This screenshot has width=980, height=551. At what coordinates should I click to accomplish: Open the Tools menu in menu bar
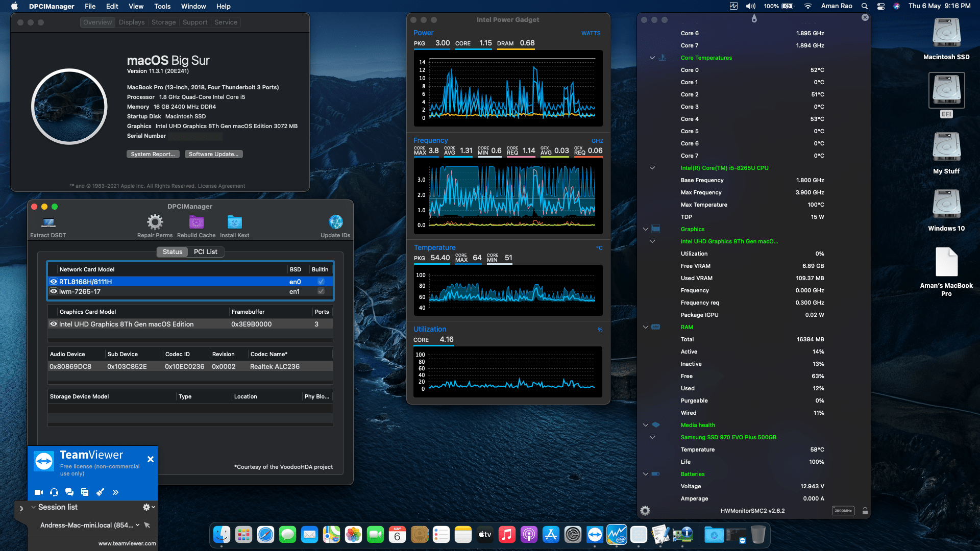(x=162, y=6)
